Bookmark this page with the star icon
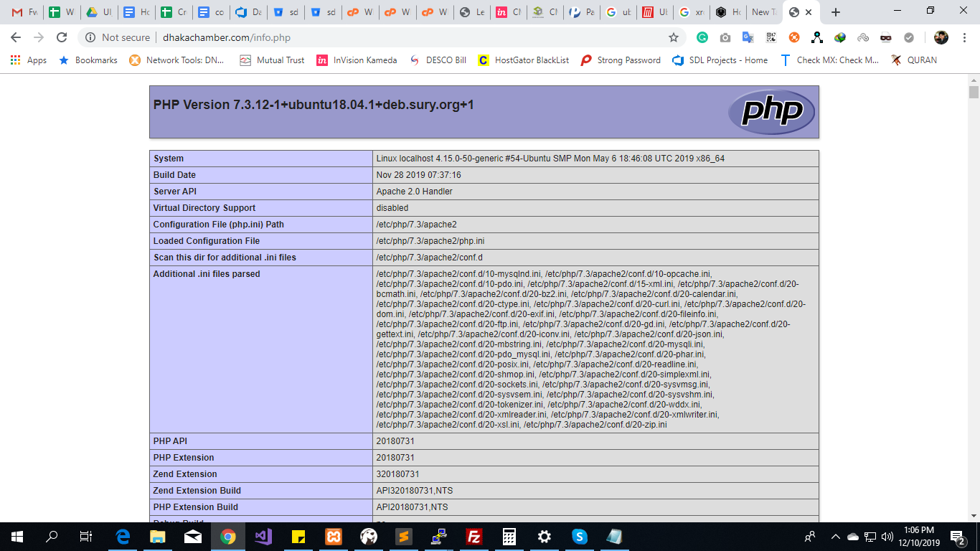 coord(673,37)
